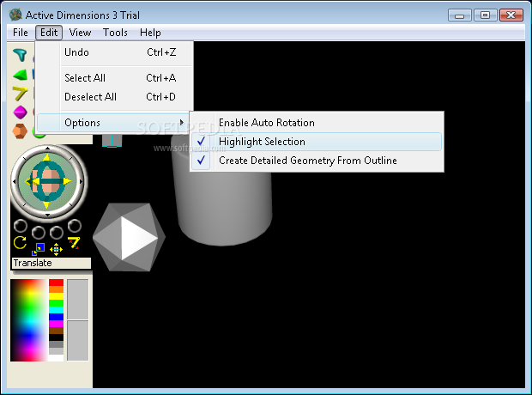Expand the Options submenu entry
The height and width of the screenshot is (395, 532).
pos(113,123)
